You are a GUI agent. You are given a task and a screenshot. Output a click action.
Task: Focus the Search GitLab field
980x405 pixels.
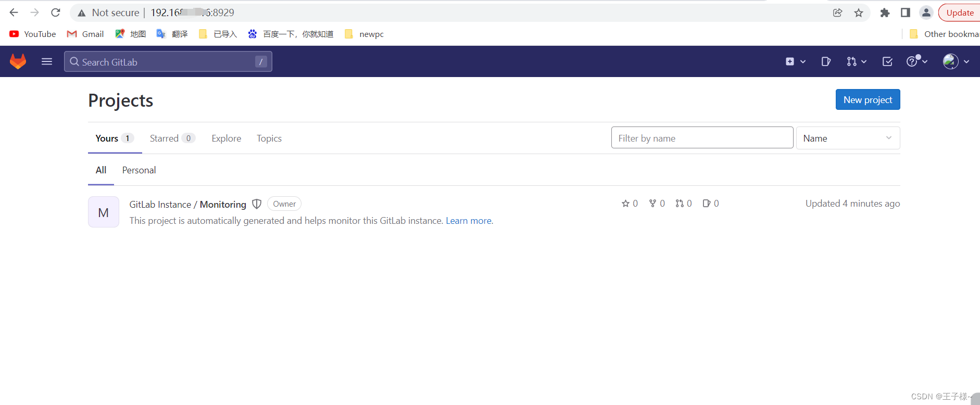pyautogui.click(x=168, y=61)
